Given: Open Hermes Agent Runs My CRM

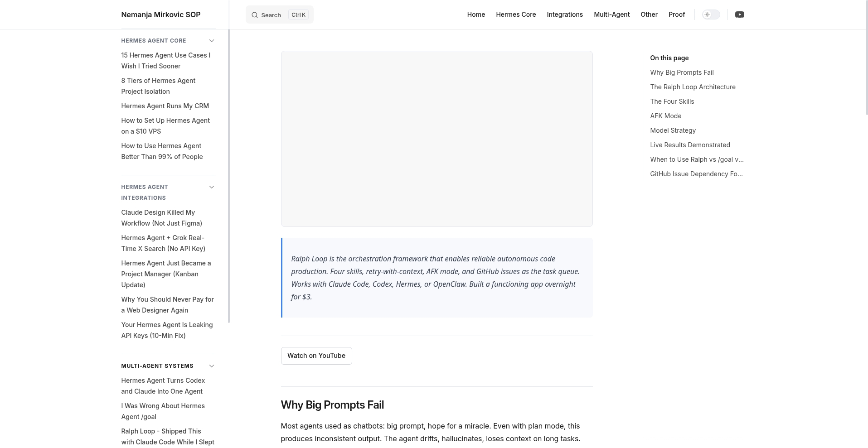Looking at the screenshot, I should [x=165, y=106].
